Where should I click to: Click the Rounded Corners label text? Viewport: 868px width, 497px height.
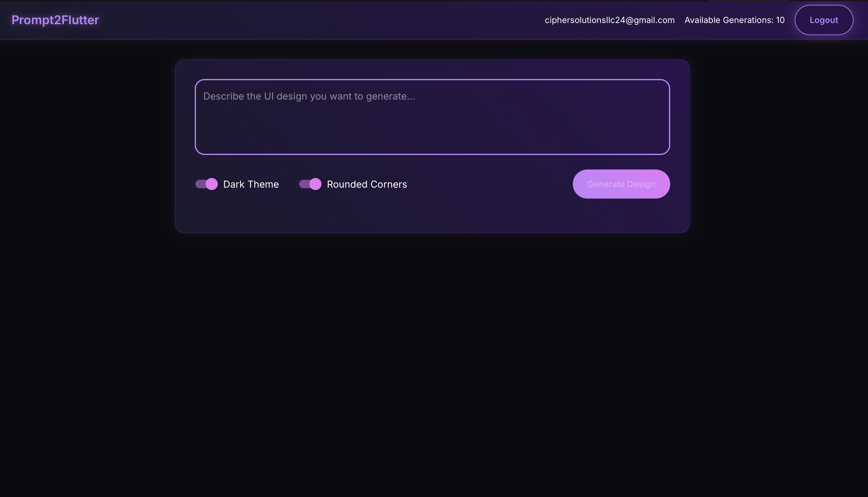(x=367, y=184)
